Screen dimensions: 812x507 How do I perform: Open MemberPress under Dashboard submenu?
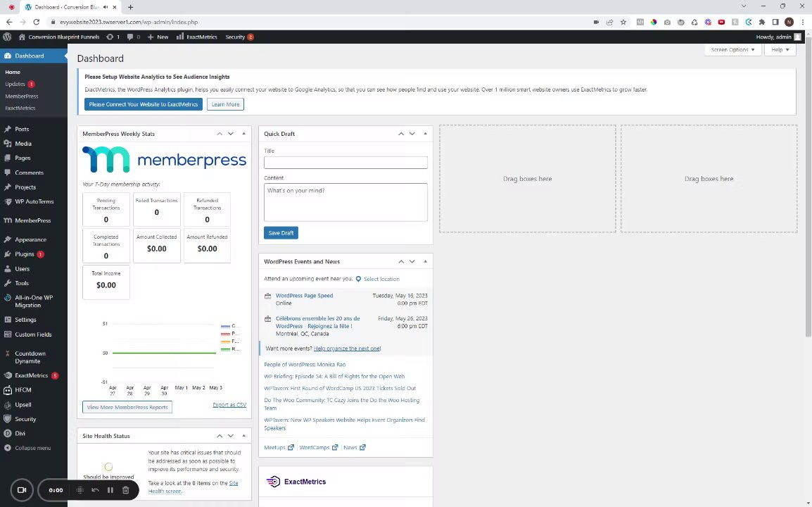click(x=22, y=96)
